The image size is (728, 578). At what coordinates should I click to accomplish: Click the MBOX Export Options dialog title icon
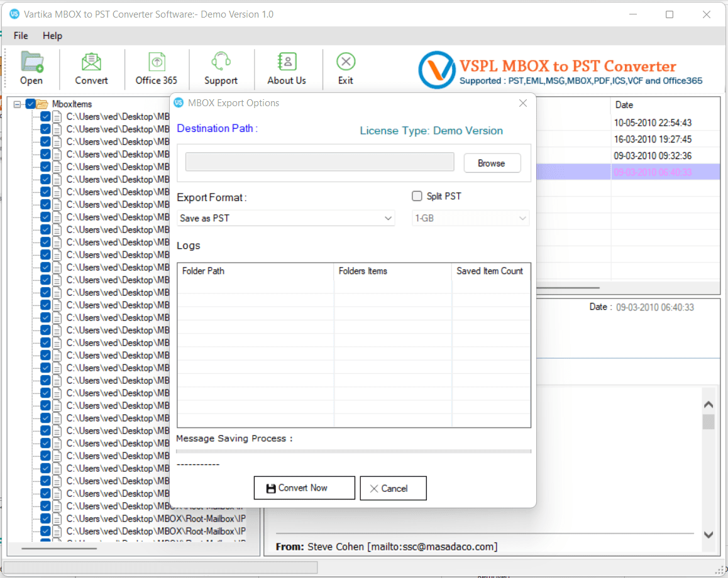coord(179,103)
